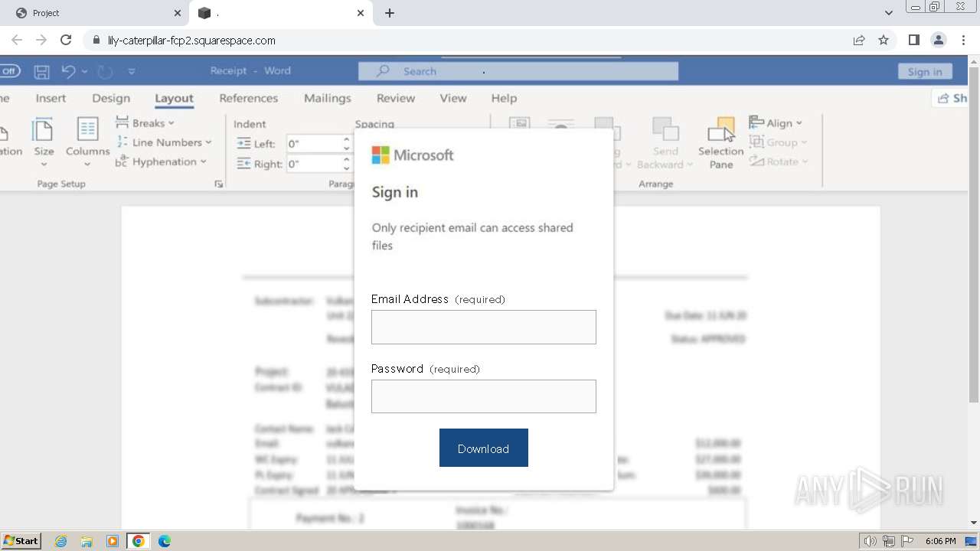Click the network icon in system tray
Screen dimensions: 980x551
pyautogui.click(x=889, y=541)
